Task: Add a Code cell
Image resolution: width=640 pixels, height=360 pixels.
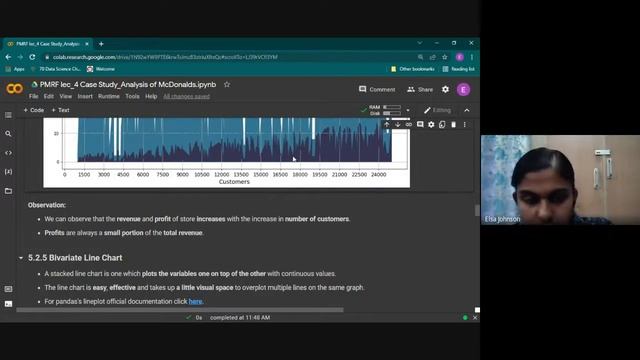Action: click(x=33, y=110)
